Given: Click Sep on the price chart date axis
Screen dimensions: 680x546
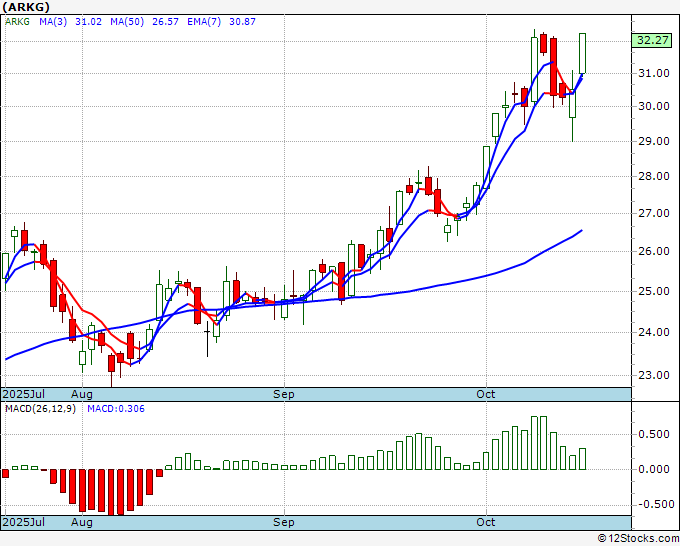Looking at the screenshot, I should pos(284,394).
